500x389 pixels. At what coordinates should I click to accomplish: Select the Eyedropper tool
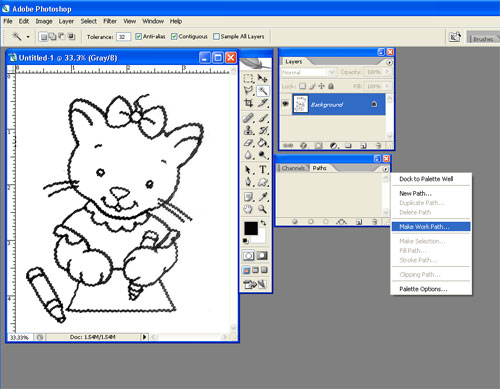(x=263, y=197)
